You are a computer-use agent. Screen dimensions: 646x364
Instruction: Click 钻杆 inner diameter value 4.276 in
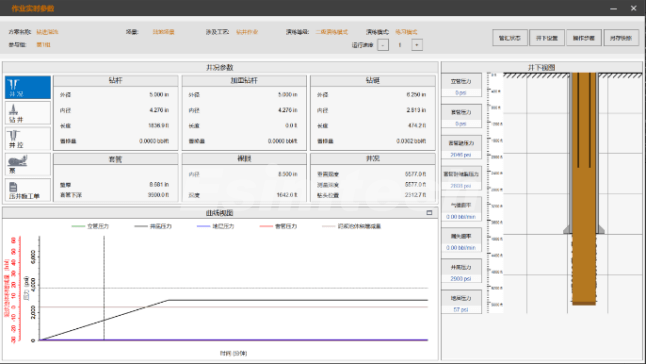pyautogui.click(x=159, y=110)
